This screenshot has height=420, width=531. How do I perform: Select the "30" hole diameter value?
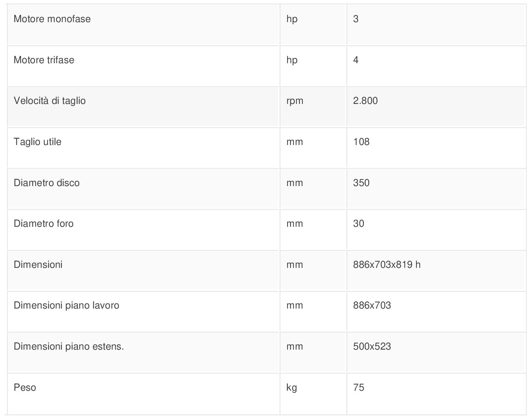[359, 224]
